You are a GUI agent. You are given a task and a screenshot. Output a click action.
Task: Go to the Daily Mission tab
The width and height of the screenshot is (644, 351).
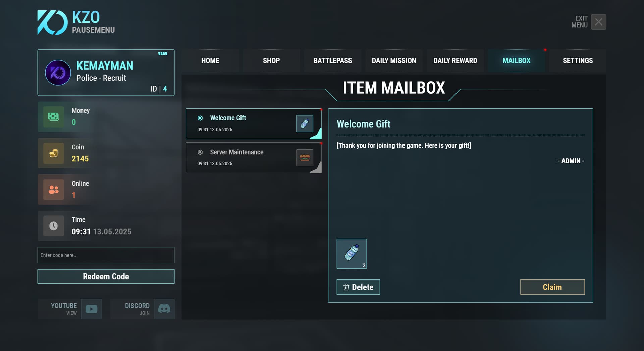[x=394, y=61]
